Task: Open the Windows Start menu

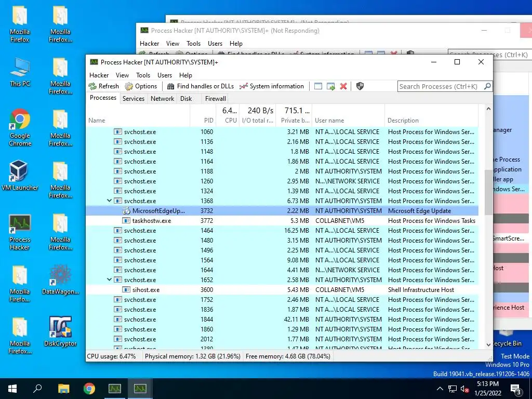Action: 12,389
